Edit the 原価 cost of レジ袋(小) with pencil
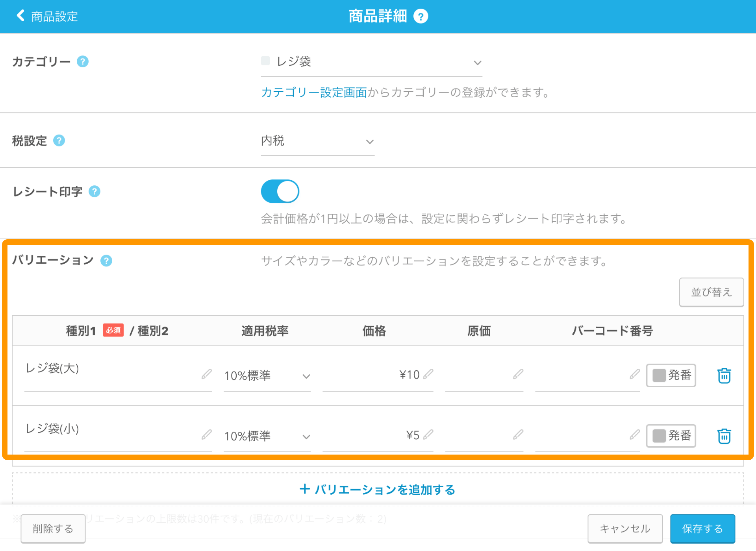This screenshot has width=756, height=551. [x=518, y=435]
